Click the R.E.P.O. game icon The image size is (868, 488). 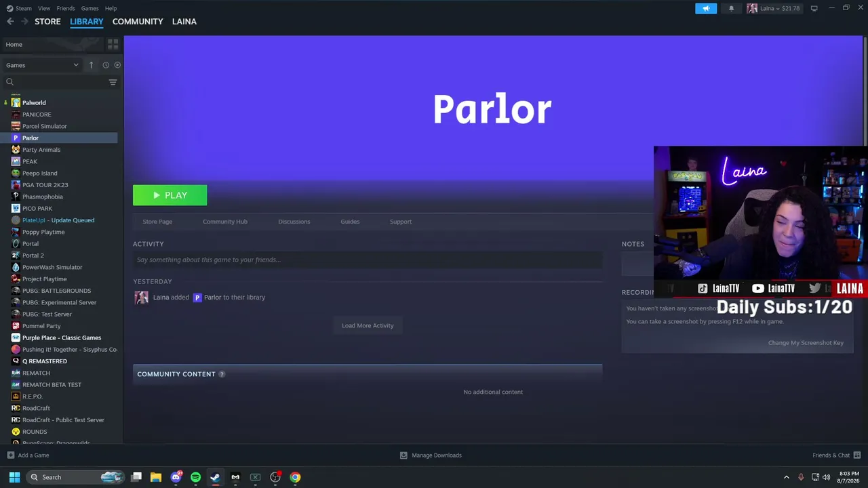16,396
